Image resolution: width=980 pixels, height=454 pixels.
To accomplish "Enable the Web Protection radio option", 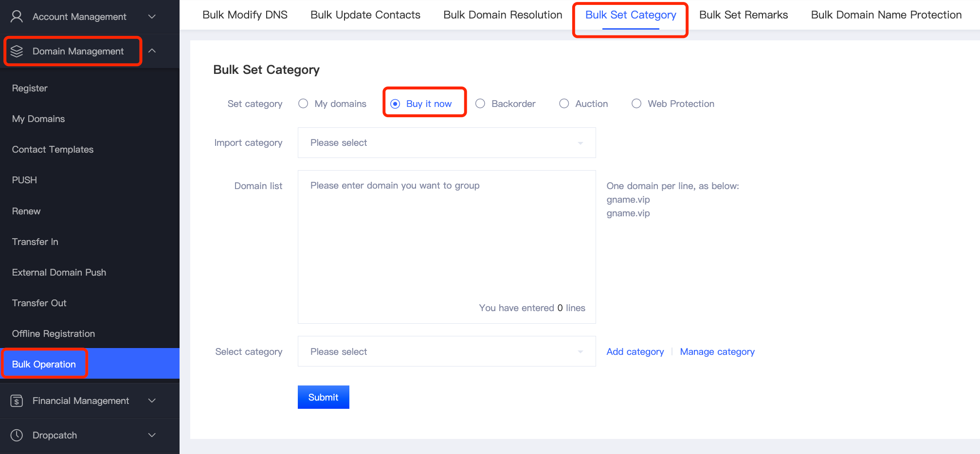I will point(636,104).
